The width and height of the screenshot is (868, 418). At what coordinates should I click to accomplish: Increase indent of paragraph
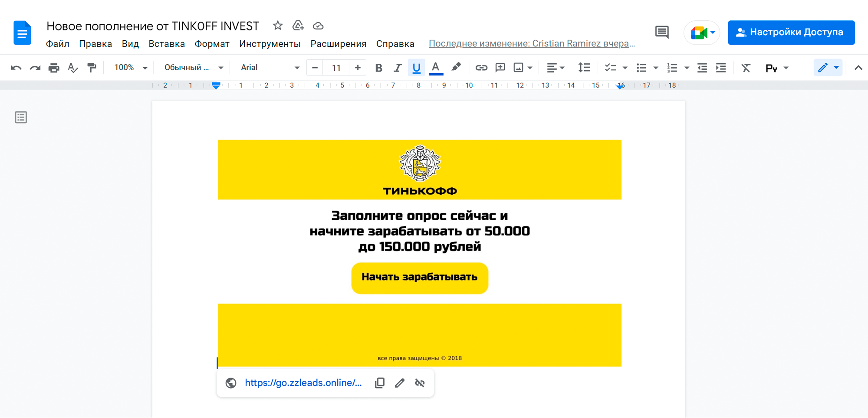tap(721, 68)
